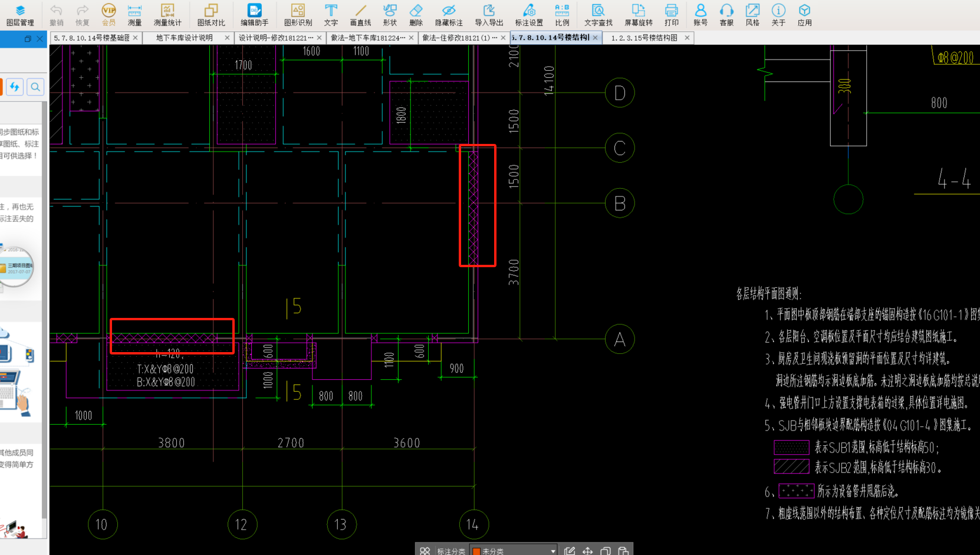This screenshot has height=555, width=980.
Task: Select the 测量 measure tool
Action: [134, 15]
